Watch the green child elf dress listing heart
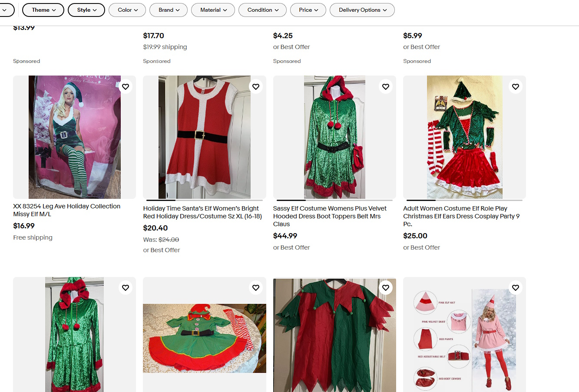 pyautogui.click(x=256, y=288)
